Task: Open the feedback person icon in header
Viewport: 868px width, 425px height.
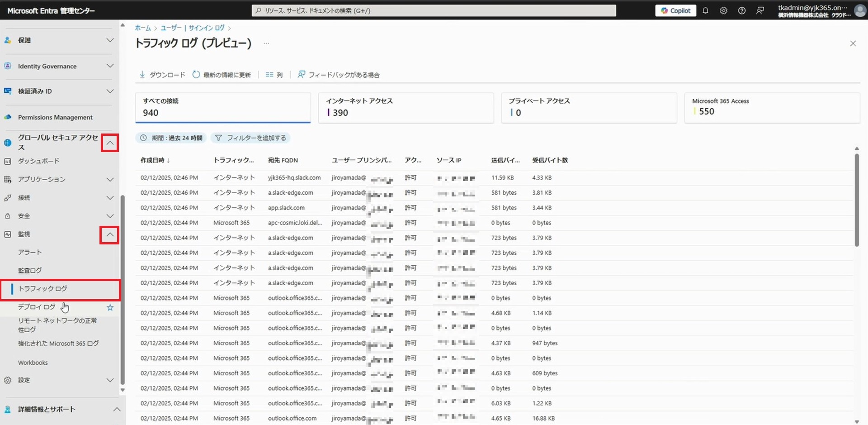Action: pyautogui.click(x=760, y=10)
